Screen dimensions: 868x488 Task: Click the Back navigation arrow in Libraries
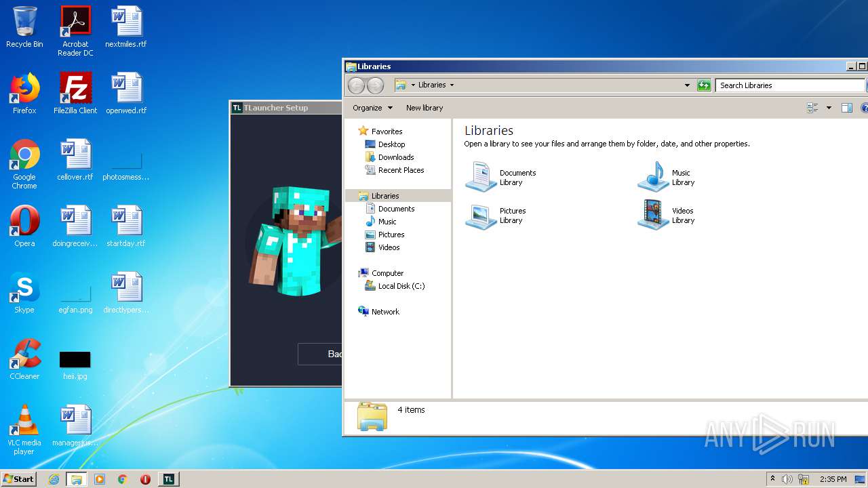pos(356,85)
